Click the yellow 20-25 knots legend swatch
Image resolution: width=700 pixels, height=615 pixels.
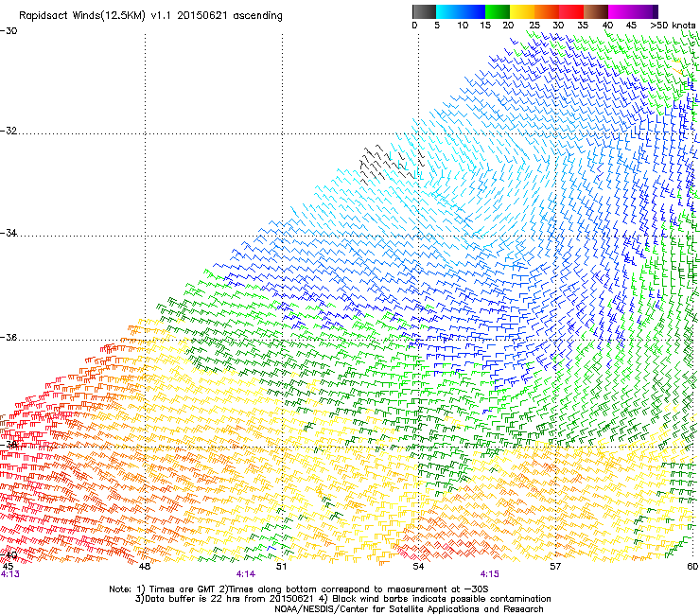522,11
